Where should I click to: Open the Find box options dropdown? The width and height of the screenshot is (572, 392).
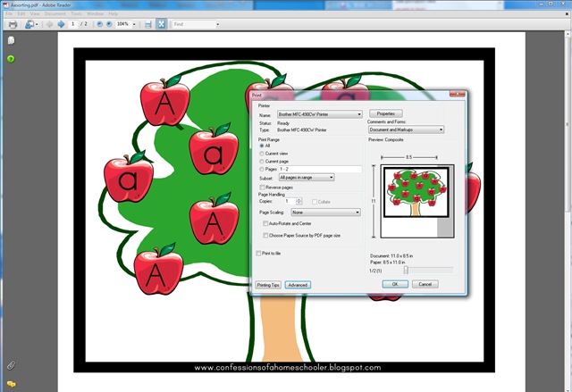[218, 24]
